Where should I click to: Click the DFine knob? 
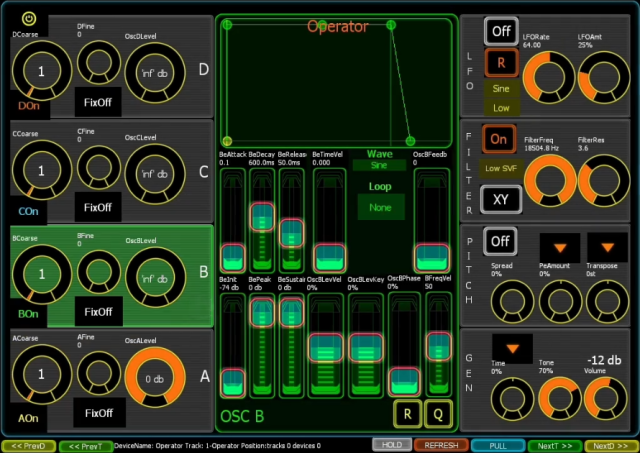click(x=99, y=62)
